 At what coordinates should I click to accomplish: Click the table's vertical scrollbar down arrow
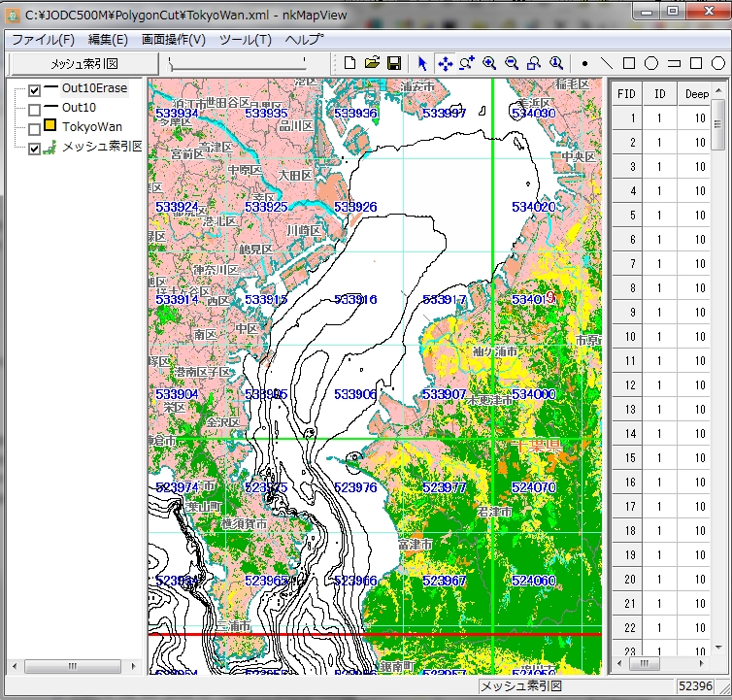[x=718, y=648]
